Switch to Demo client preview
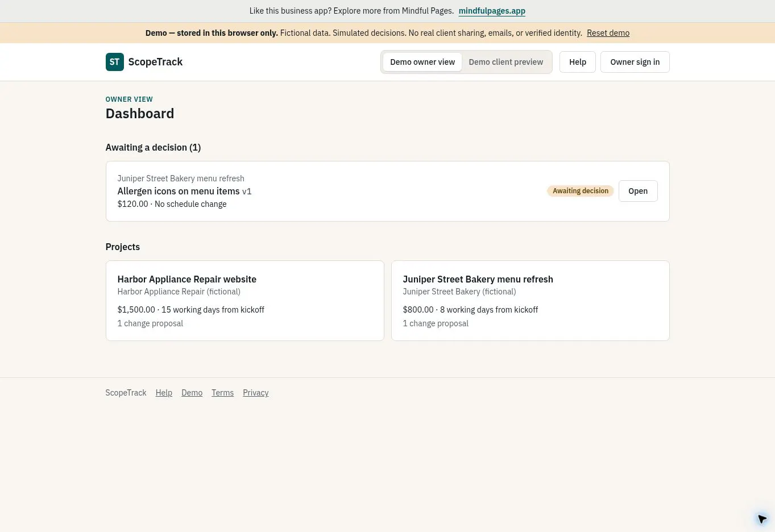775x532 pixels. pyautogui.click(x=505, y=62)
